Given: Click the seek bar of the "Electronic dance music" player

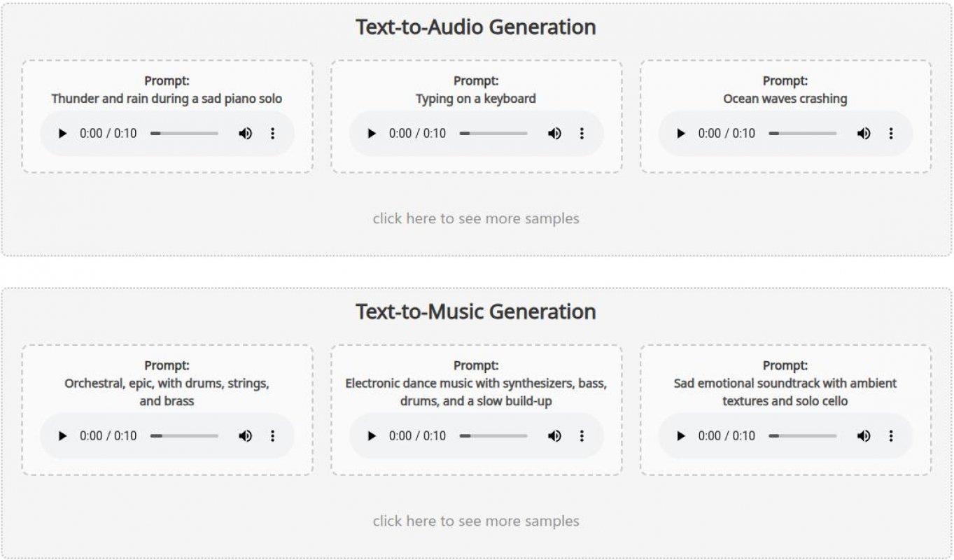Looking at the screenshot, I should coord(493,435).
